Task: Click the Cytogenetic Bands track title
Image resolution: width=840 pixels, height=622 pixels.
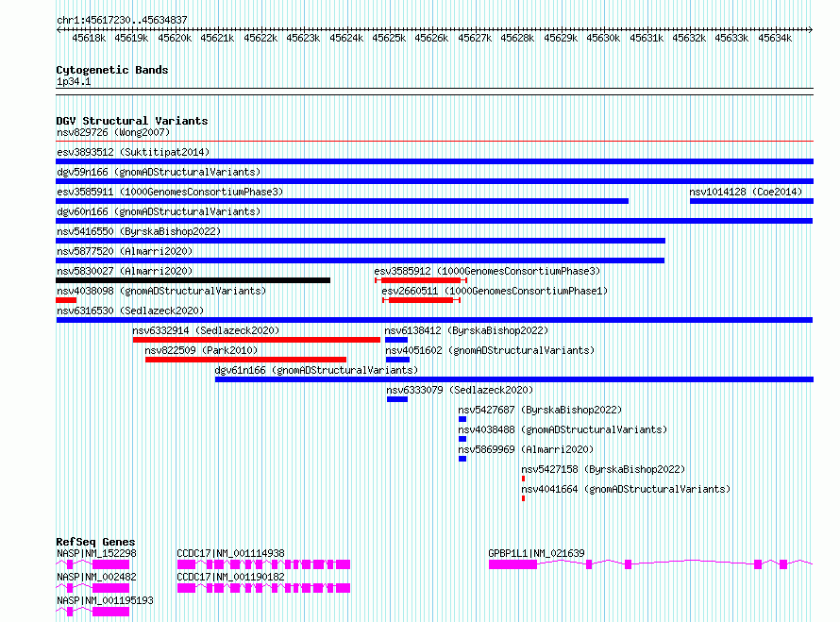Action: click(112, 70)
